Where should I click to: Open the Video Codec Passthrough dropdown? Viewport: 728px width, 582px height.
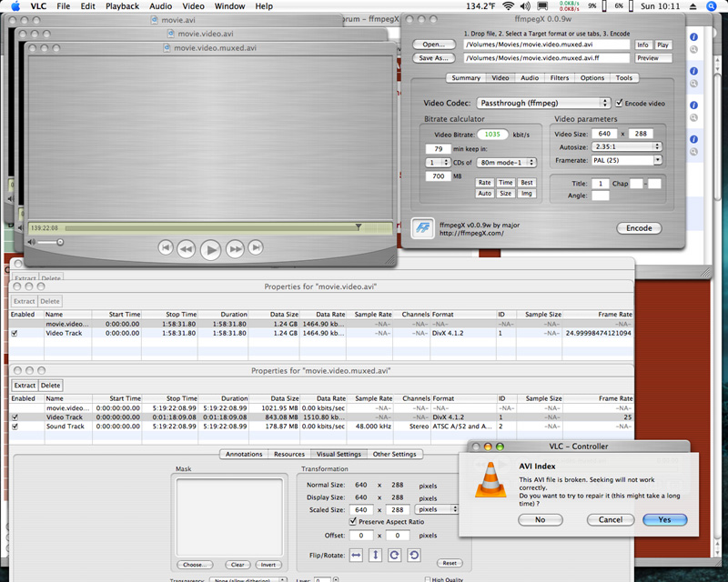click(x=543, y=103)
